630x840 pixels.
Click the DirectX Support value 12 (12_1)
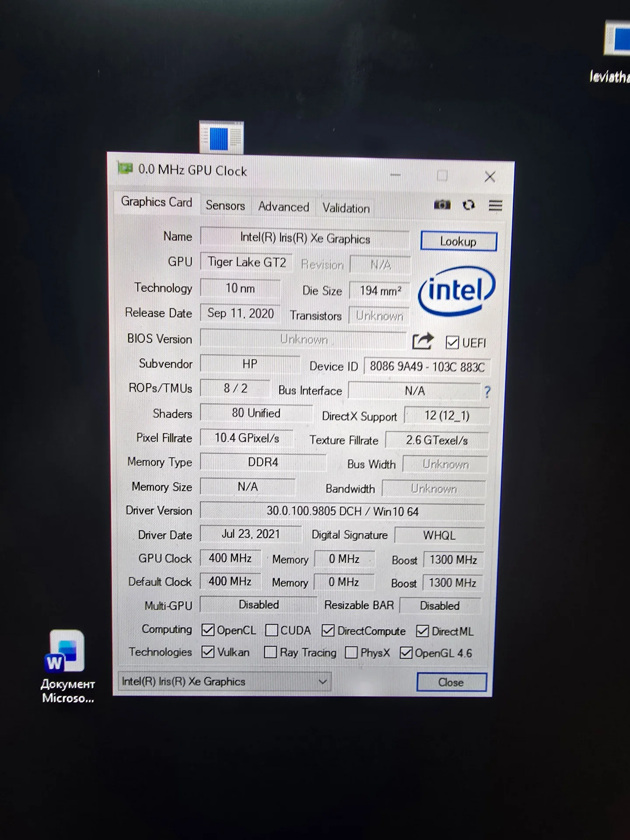(x=447, y=415)
